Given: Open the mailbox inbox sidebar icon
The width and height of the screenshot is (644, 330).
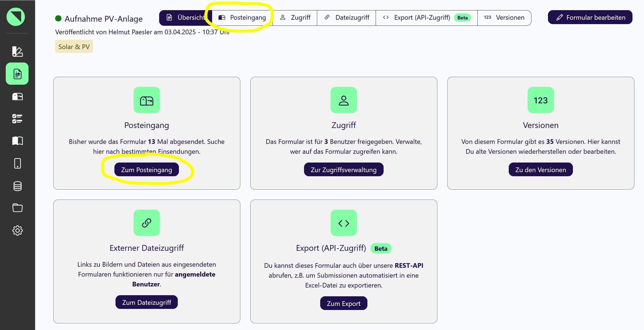Looking at the screenshot, I should 17,96.
